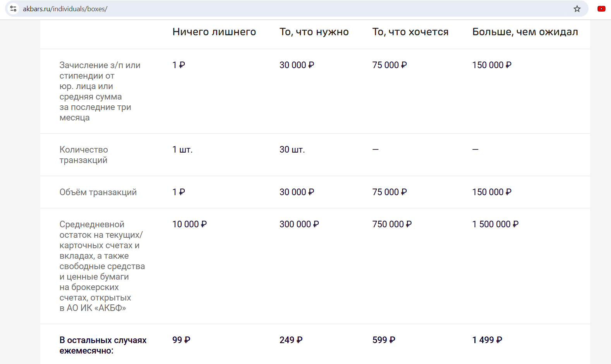611x364 pixels.
Task: Click the 599 ₽ monthly fee value
Action: 384,340
